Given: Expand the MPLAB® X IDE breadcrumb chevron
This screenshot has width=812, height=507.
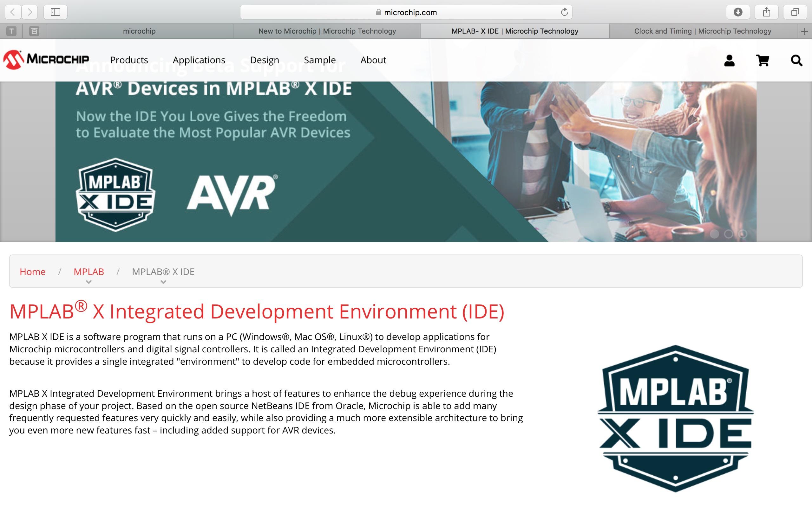Looking at the screenshot, I should coord(163,282).
